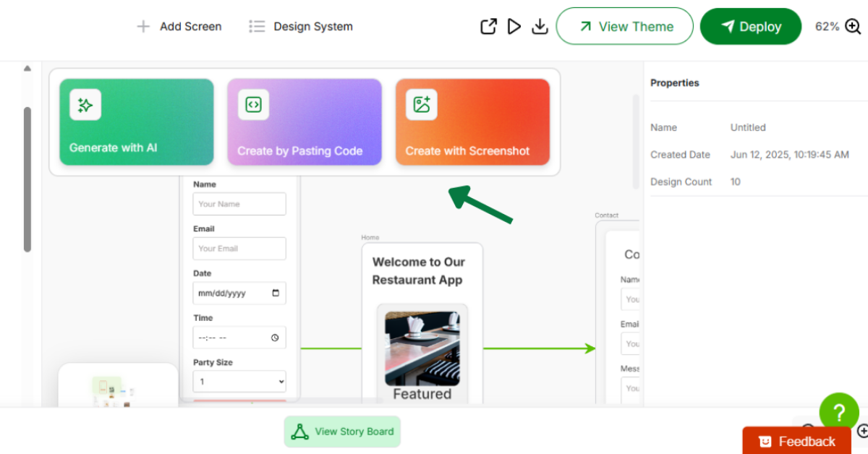The image size is (868, 454).
Task: Click the open in new window icon
Action: tap(489, 27)
